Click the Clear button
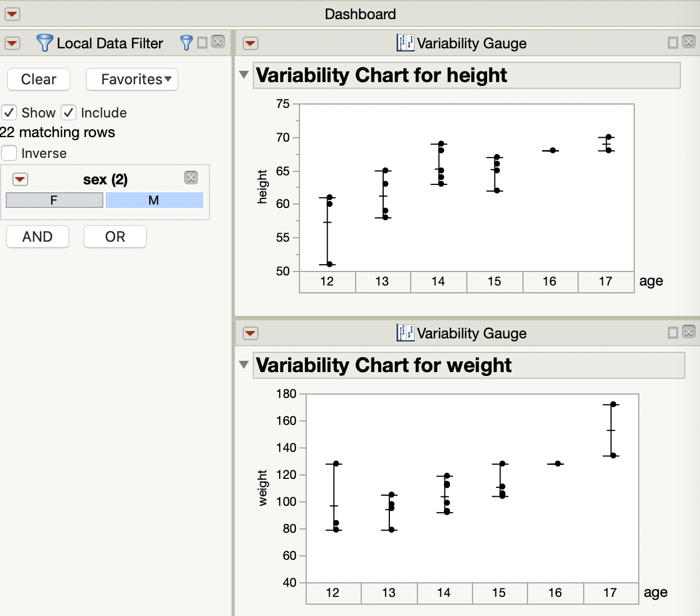The width and height of the screenshot is (700, 616). tap(39, 79)
